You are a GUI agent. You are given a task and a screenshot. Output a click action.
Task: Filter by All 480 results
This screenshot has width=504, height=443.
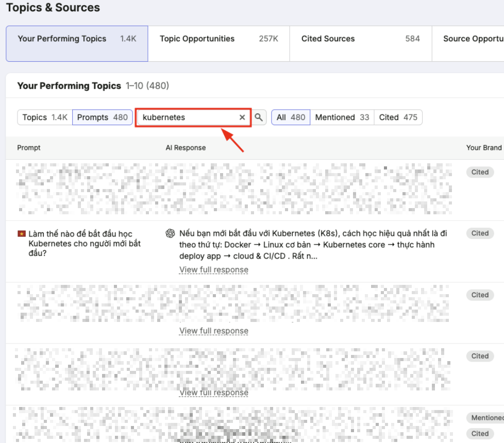291,117
